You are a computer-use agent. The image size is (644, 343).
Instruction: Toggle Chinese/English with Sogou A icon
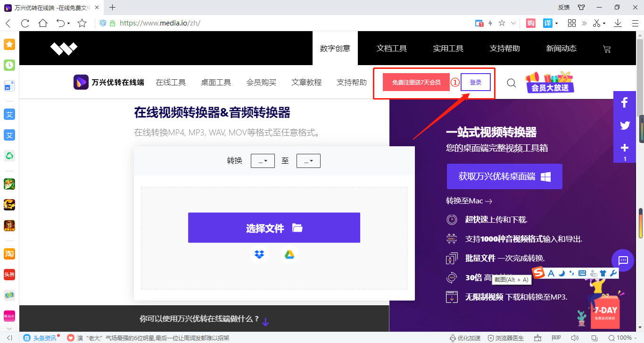(x=551, y=273)
